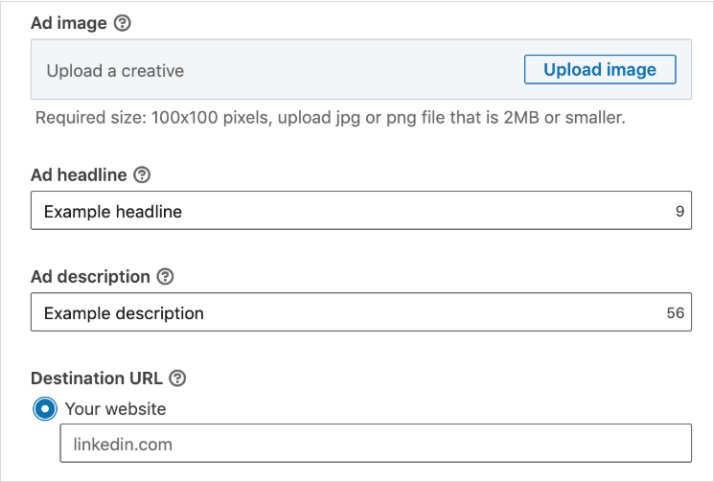
Task: Click the Ad image section label
Action: tap(69, 24)
